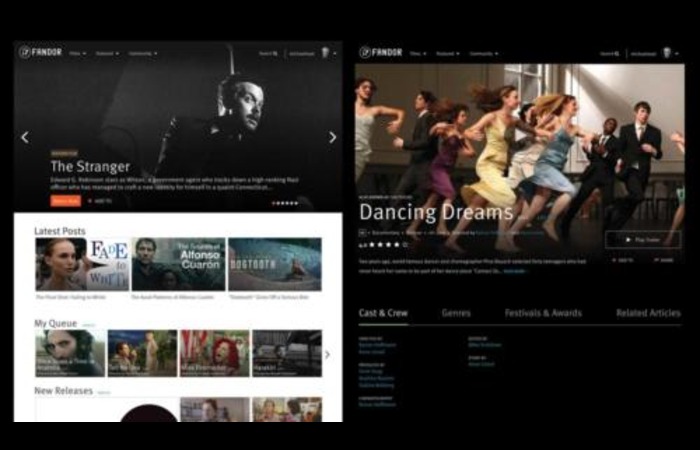This screenshot has height=450, width=700.
Task: Expand the account arrow beside the home page avatar
Action: point(335,54)
